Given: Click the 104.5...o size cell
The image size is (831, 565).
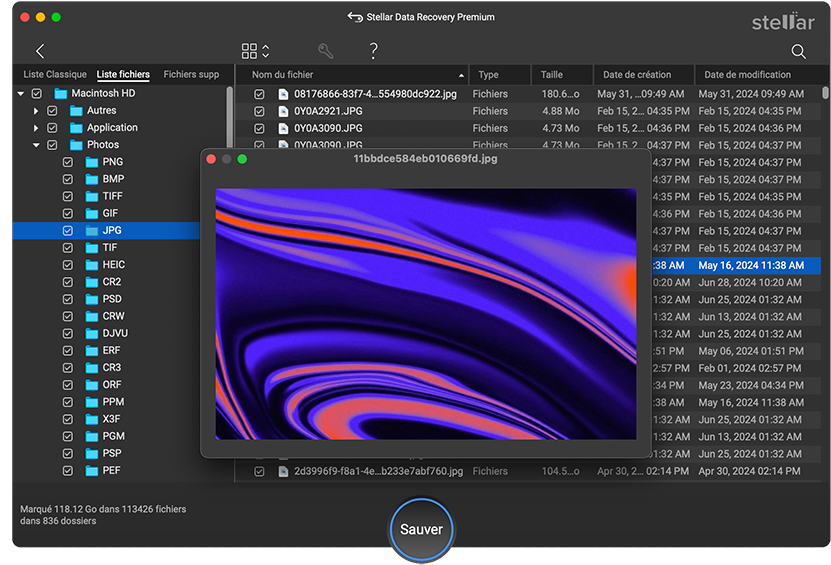Looking at the screenshot, I should point(560,471).
